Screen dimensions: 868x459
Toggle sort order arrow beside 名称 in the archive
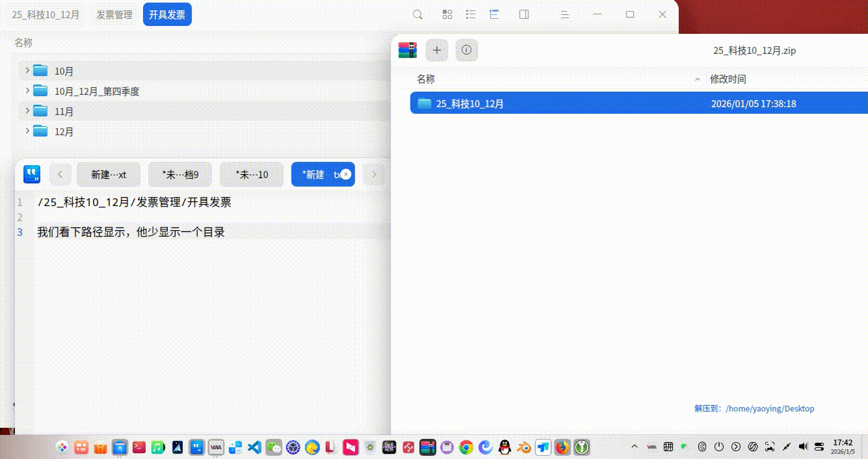(698, 79)
